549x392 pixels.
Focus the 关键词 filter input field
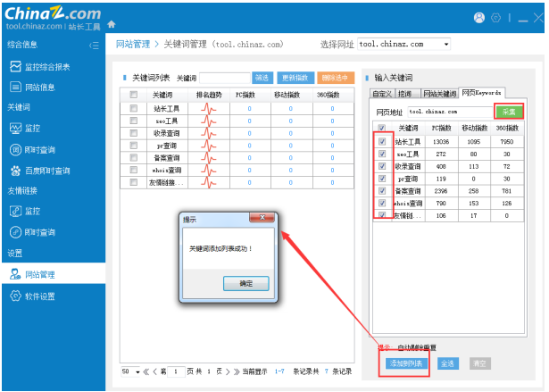(225, 78)
